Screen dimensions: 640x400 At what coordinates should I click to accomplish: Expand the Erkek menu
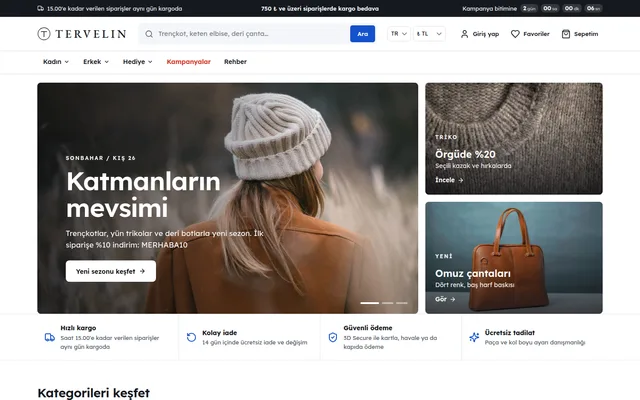pyautogui.click(x=96, y=62)
